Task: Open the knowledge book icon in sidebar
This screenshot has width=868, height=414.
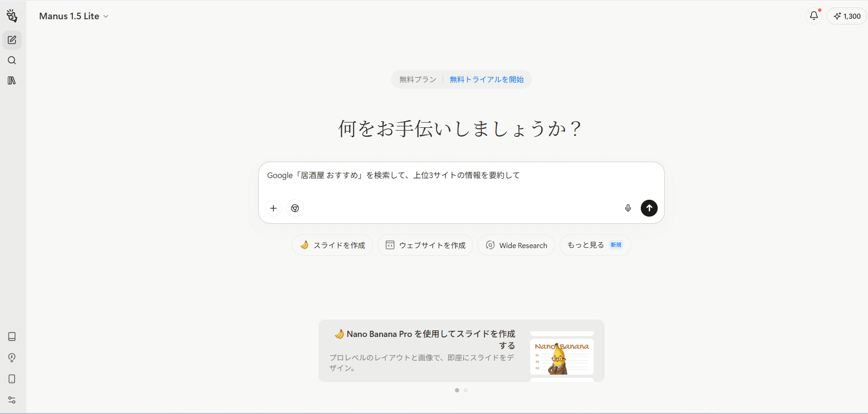Action: tap(12, 336)
